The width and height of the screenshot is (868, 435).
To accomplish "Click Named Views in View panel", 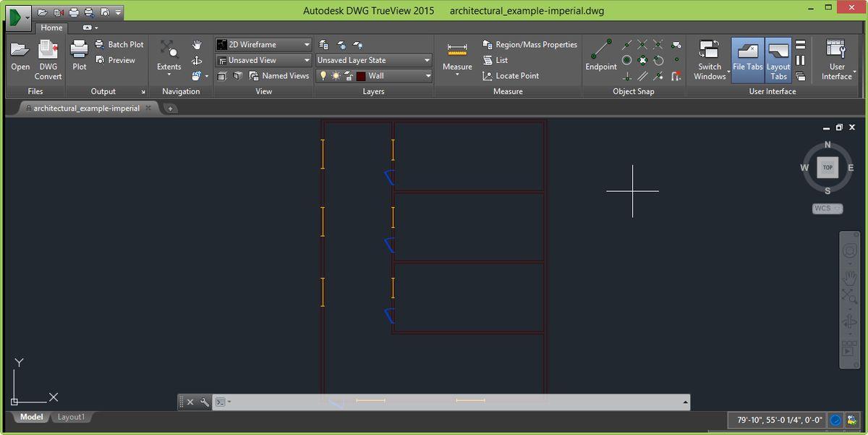I will [x=280, y=75].
